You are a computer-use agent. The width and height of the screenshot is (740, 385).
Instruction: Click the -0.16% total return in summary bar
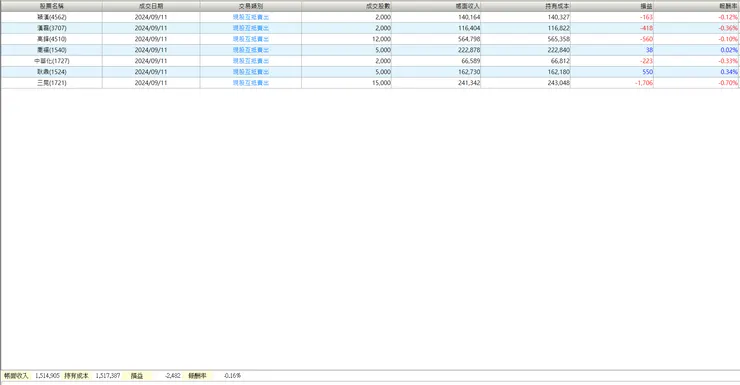tap(233, 376)
